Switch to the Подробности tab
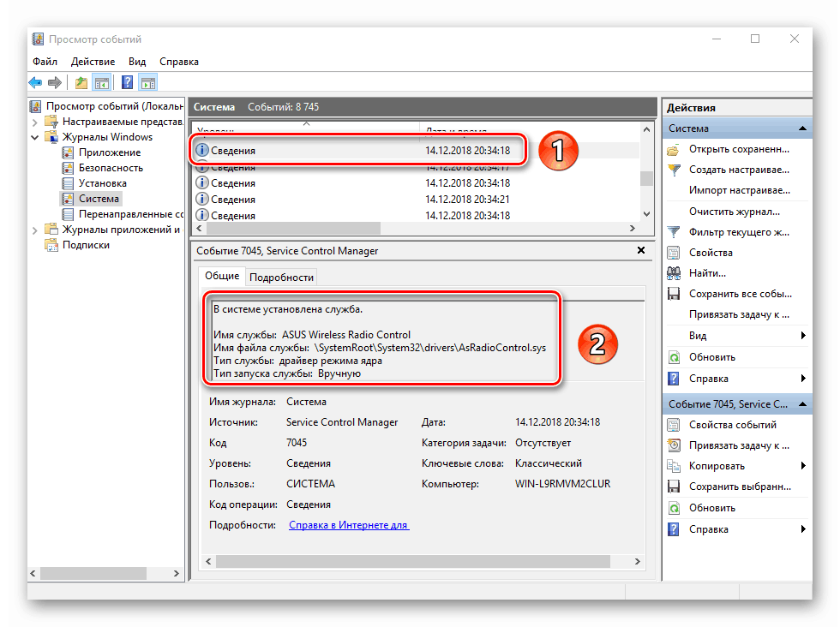Viewport: 840px width, 627px height. point(281,278)
